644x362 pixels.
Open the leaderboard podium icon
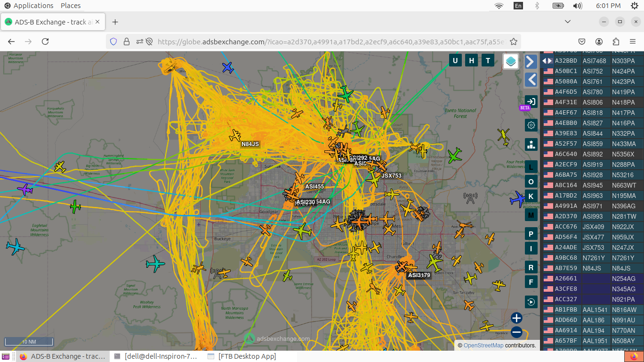coord(531,144)
